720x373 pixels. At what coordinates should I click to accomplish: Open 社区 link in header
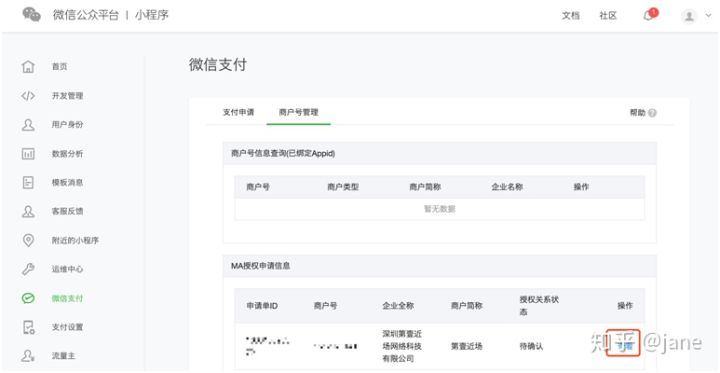point(608,16)
